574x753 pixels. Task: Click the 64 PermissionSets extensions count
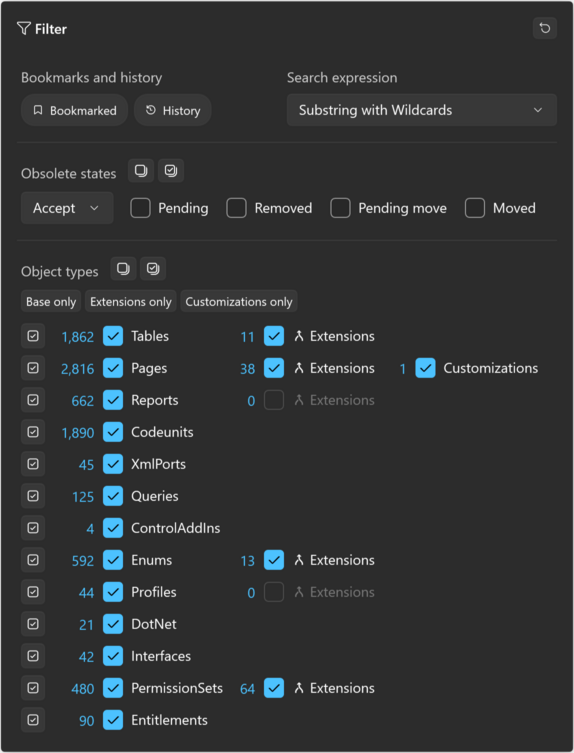pyautogui.click(x=247, y=689)
